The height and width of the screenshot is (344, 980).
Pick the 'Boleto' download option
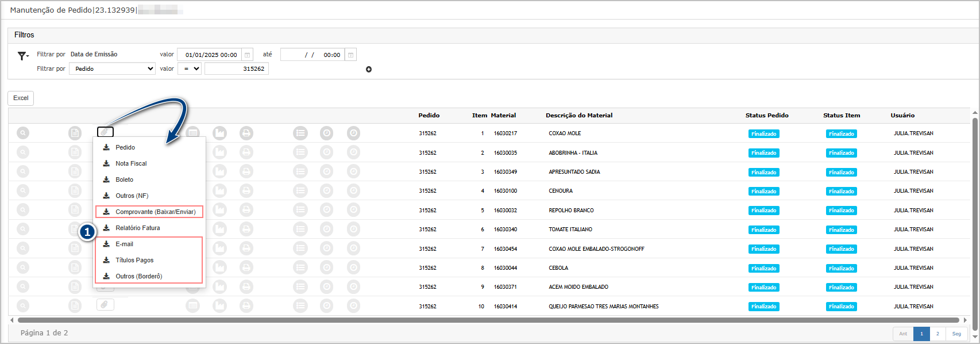(x=124, y=179)
